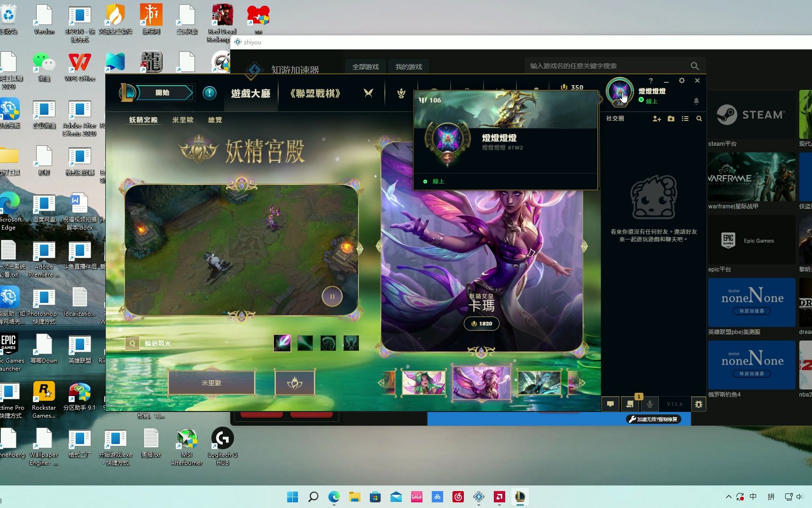Select the 妖精宮殿 sub-tab
The width and height of the screenshot is (812, 508).
pyautogui.click(x=143, y=120)
